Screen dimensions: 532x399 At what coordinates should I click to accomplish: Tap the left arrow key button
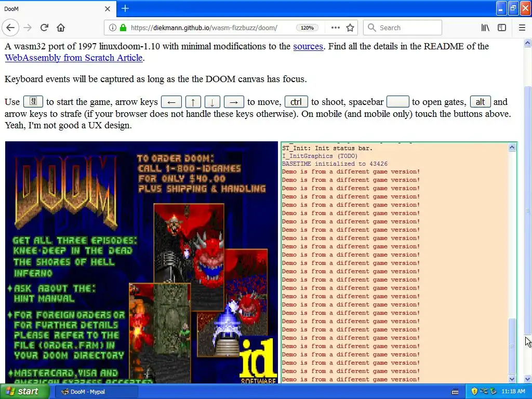pyautogui.click(x=171, y=102)
